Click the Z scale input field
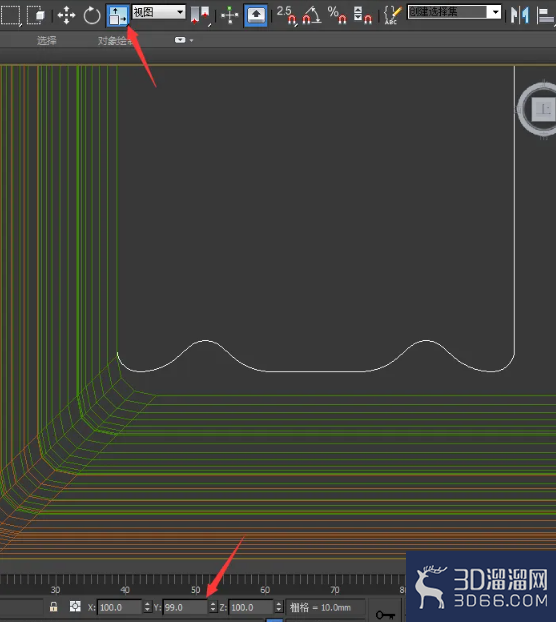The height and width of the screenshot is (622, 556). pyautogui.click(x=251, y=607)
